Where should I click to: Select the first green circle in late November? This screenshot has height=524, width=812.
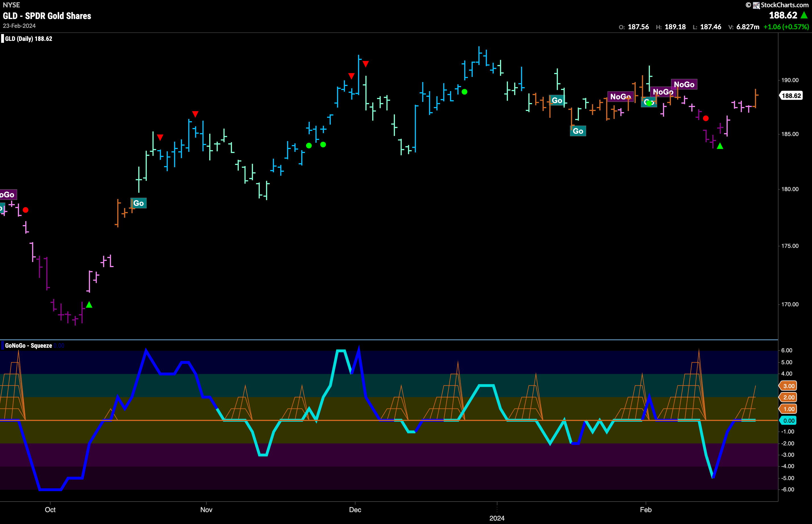(x=309, y=146)
